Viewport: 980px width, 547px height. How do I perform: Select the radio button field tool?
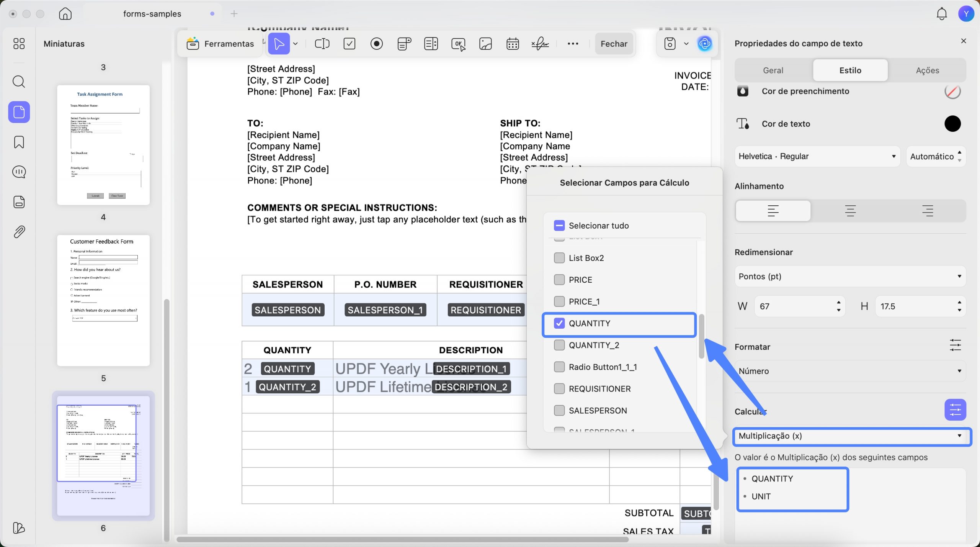click(x=377, y=44)
